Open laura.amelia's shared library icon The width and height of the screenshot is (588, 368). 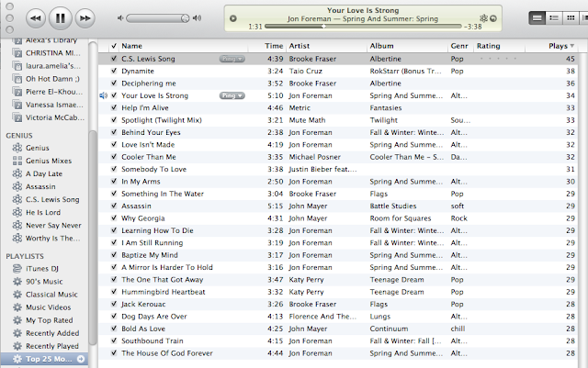[17, 66]
